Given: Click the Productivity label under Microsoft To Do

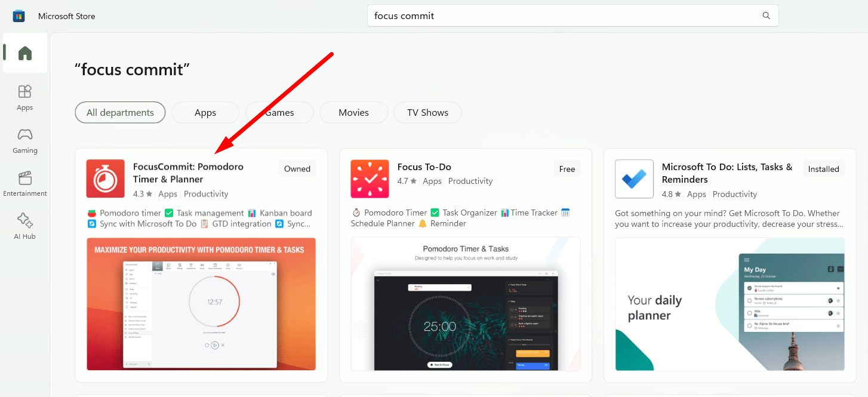Looking at the screenshot, I should coord(735,194).
